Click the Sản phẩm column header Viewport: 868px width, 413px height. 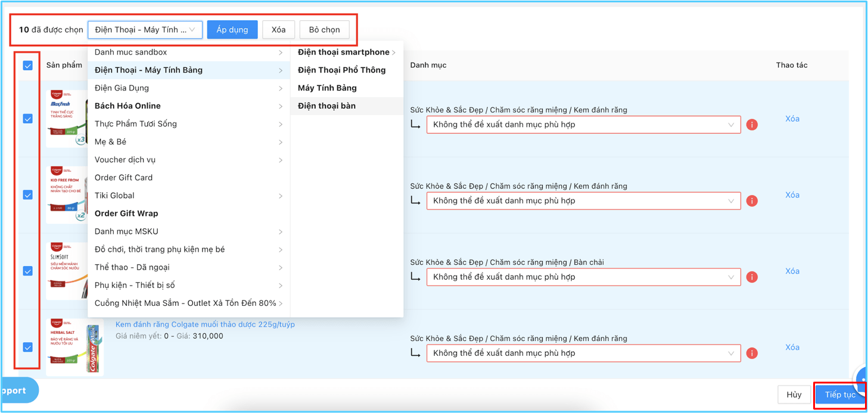point(64,65)
